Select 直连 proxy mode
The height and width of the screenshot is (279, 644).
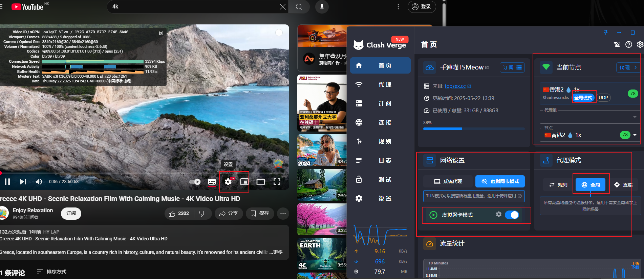pos(623,185)
